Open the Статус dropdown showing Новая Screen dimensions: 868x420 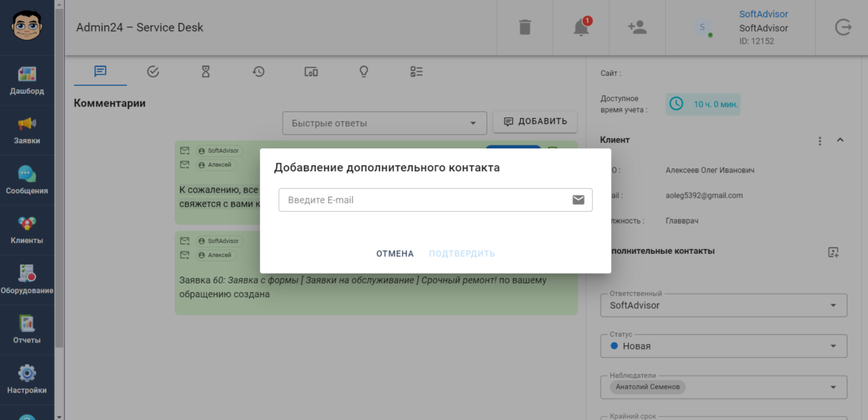(723, 346)
